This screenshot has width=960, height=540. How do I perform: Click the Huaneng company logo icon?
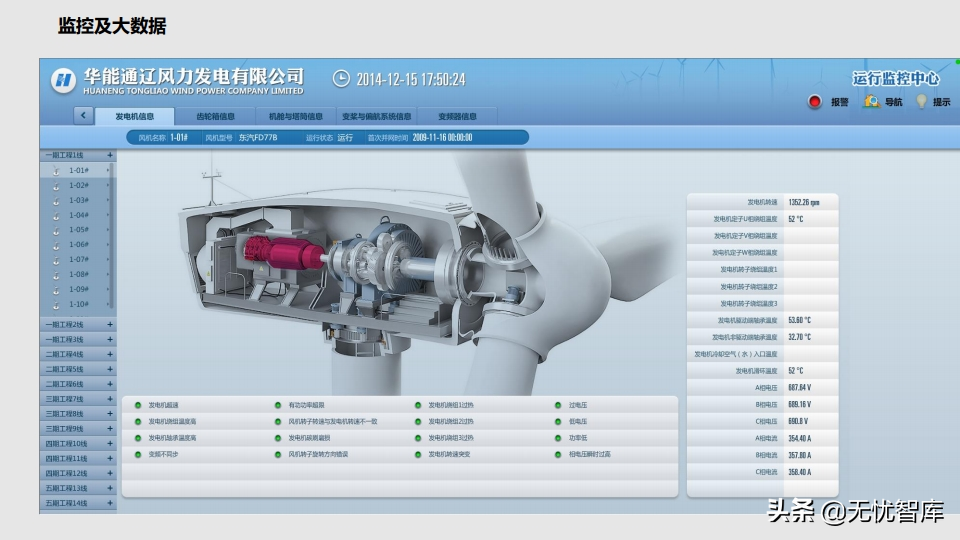63,80
